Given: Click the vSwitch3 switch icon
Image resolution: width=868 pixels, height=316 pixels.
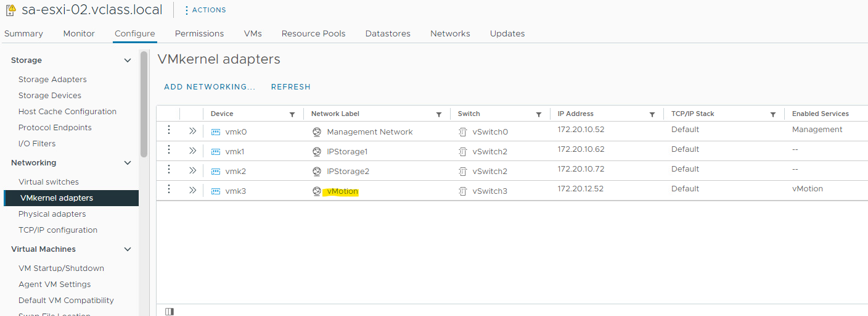Looking at the screenshot, I should coord(463,191).
